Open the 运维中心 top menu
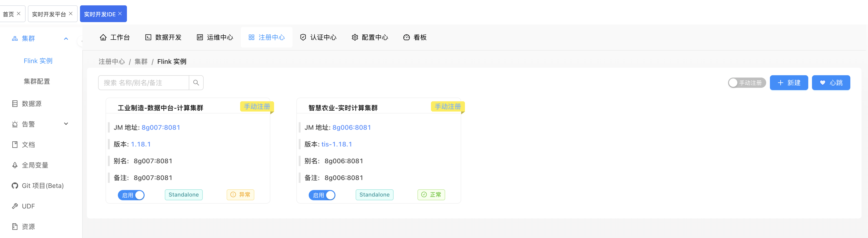The image size is (868, 238). (x=215, y=37)
